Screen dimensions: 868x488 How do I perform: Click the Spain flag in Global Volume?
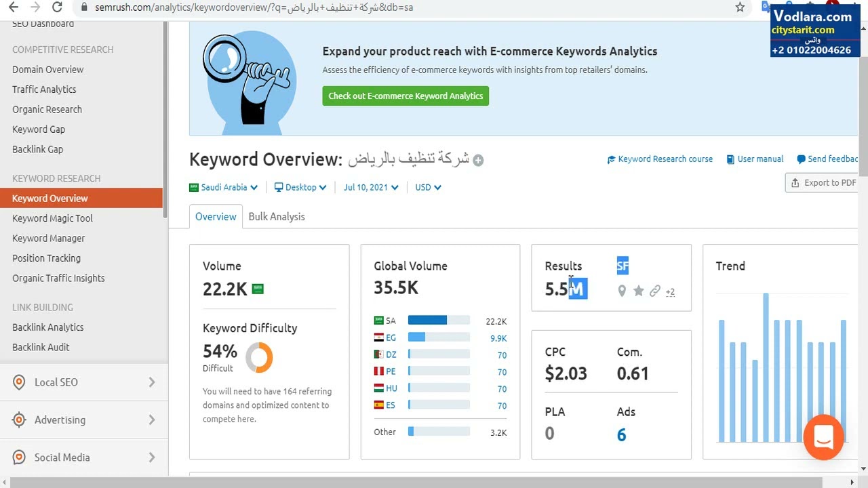(x=378, y=405)
